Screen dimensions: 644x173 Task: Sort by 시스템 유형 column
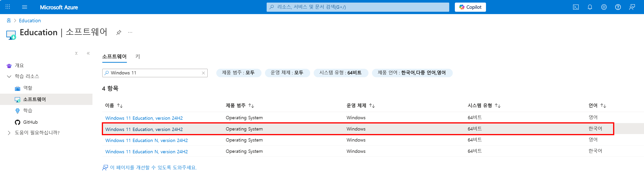[484, 106]
